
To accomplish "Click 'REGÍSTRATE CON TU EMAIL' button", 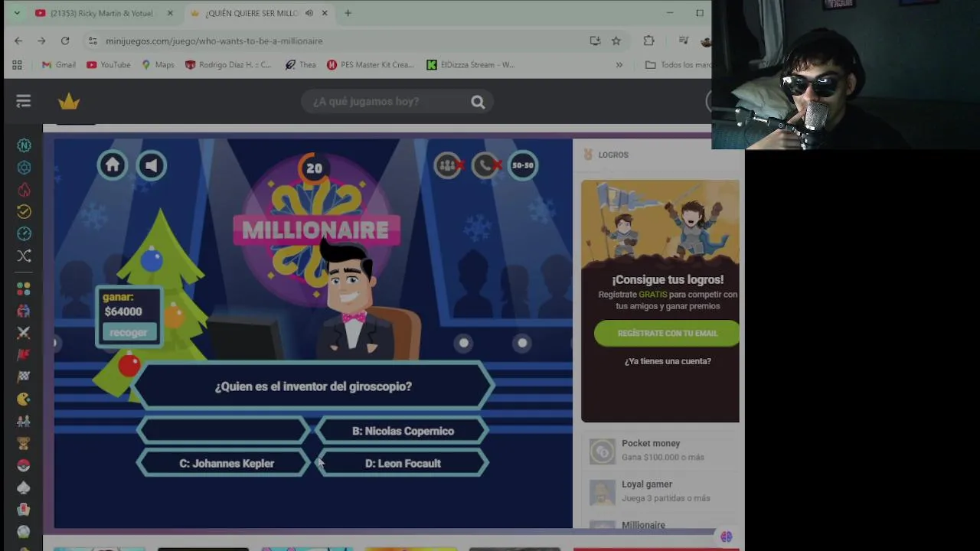I will point(667,334).
